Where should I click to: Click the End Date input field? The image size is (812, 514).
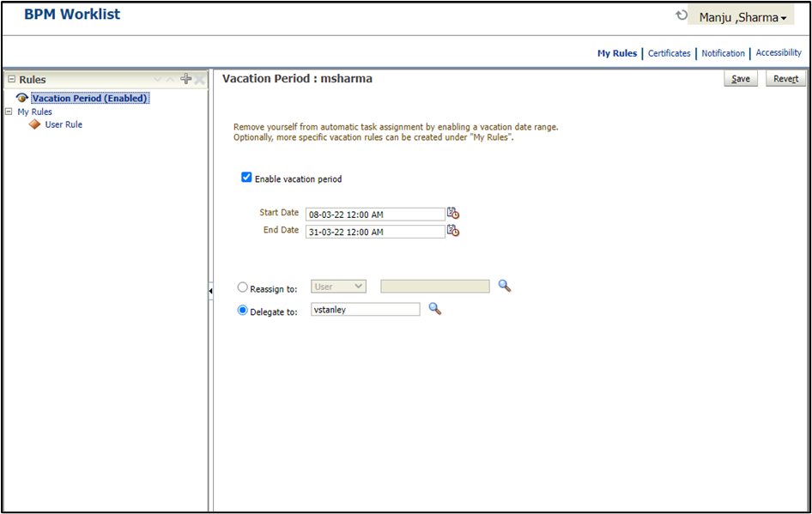[x=375, y=232]
